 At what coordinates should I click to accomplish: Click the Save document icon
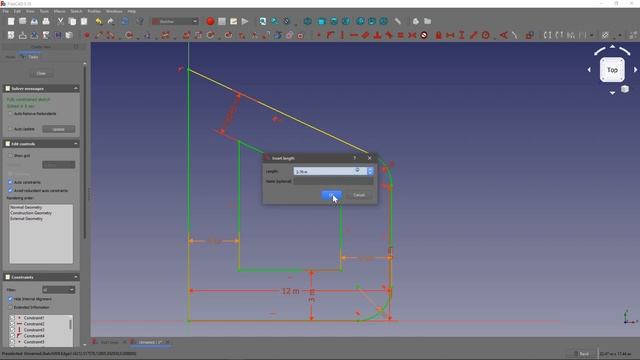pyautogui.click(x=34, y=21)
